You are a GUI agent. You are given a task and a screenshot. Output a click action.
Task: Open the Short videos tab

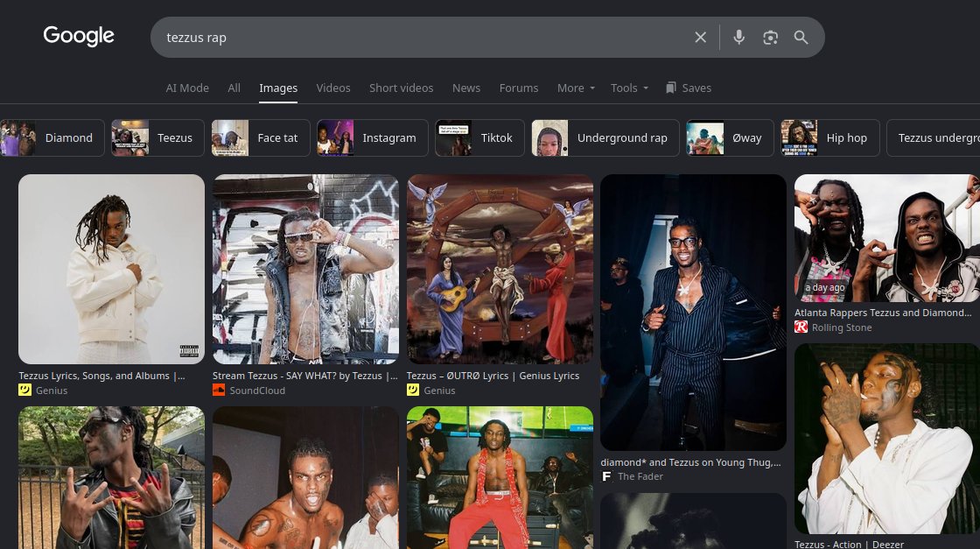click(x=402, y=88)
